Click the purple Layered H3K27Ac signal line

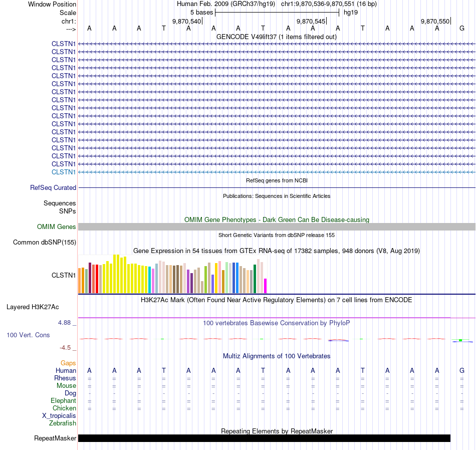click(277, 318)
